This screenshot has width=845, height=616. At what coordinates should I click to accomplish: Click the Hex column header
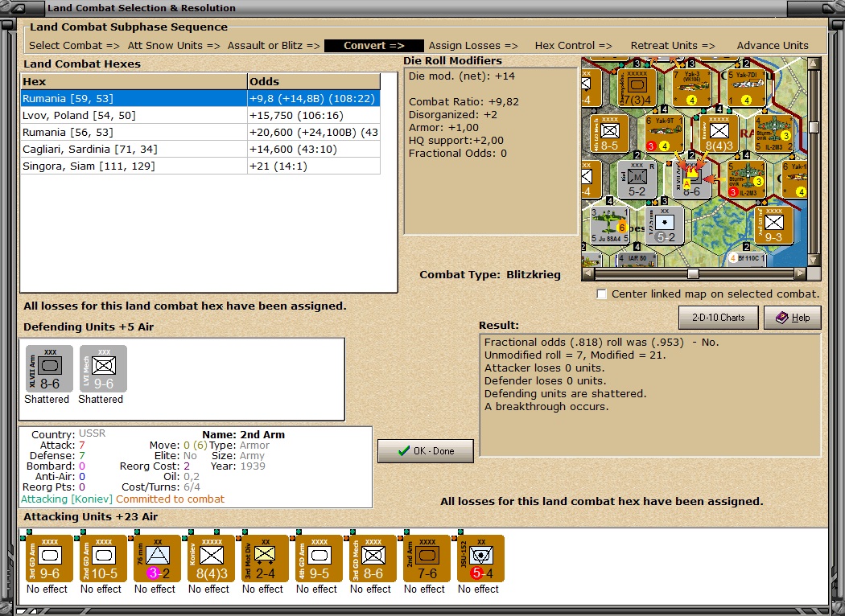[134, 81]
